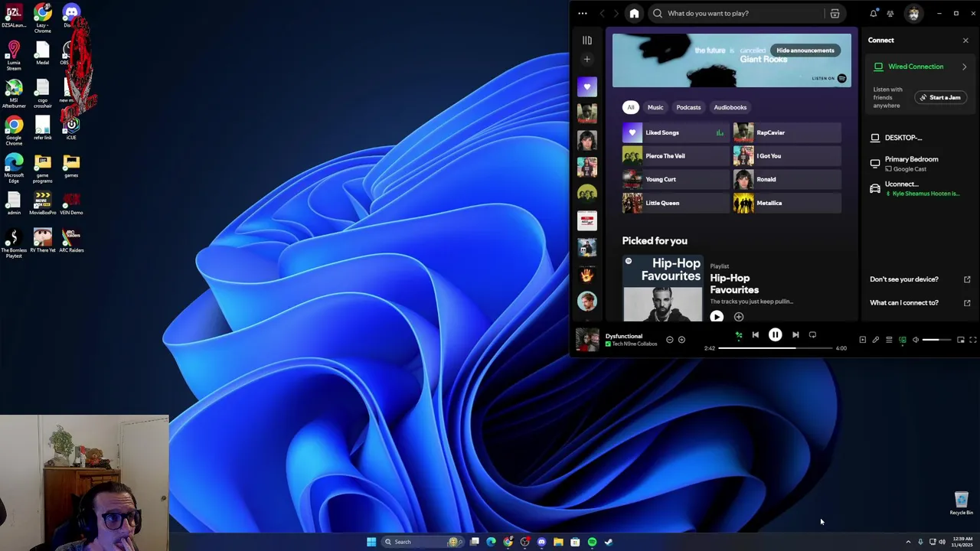
Task: Click the Dysfunctional song title
Action: (624, 336)
